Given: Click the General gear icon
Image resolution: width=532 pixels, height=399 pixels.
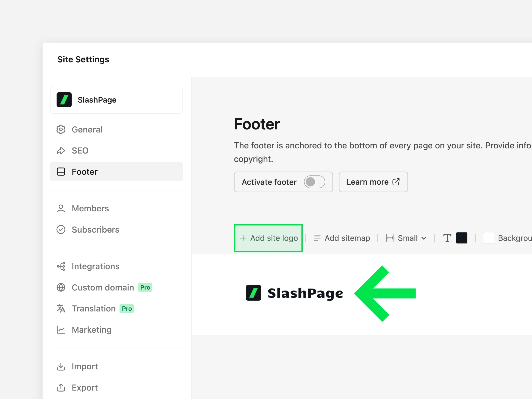Looking at the screenshot, I should click(x=61, y=129).
